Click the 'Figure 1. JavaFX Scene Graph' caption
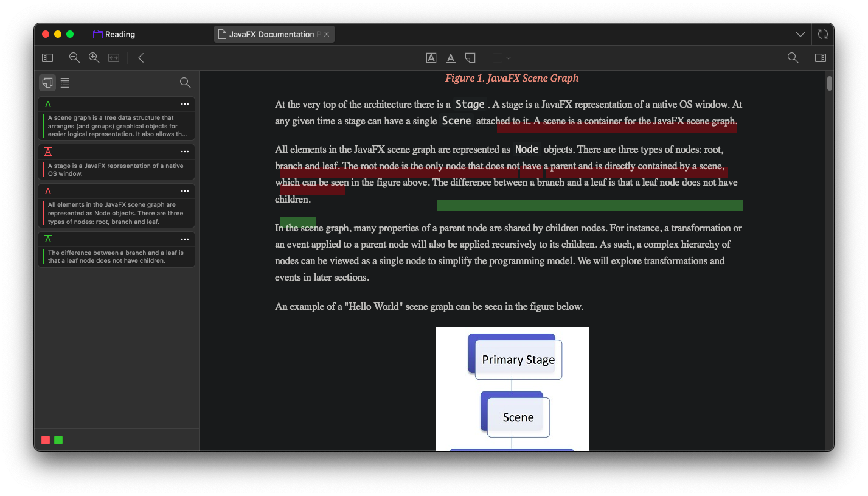868x496 pixels. click(512, 78)
